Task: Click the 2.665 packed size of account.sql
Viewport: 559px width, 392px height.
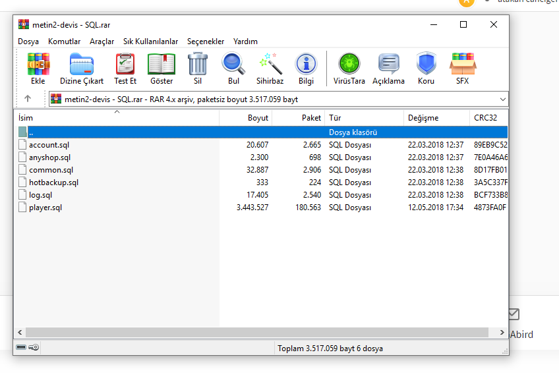Action: pos(312,145)
